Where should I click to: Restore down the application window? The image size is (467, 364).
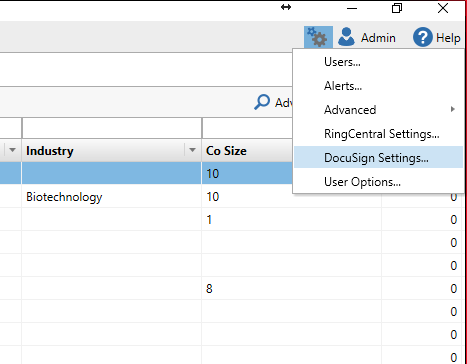[397, 8]
